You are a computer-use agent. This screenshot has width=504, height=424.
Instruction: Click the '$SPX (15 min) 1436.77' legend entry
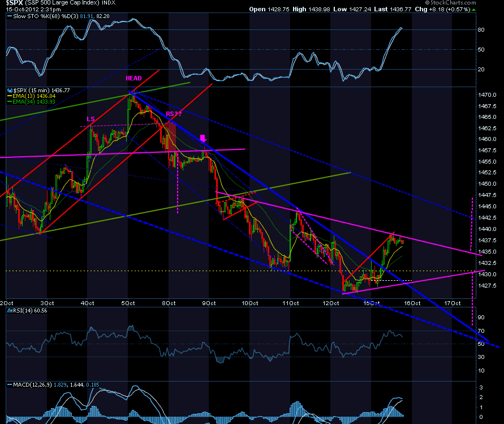coord(41,91)
